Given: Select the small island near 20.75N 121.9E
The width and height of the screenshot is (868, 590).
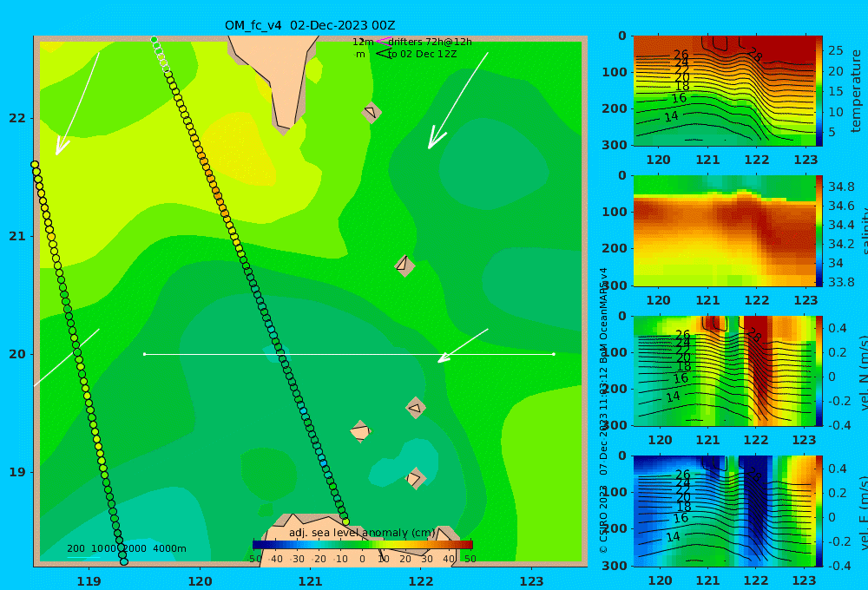Looking at the screenshot, I should 404,265.
